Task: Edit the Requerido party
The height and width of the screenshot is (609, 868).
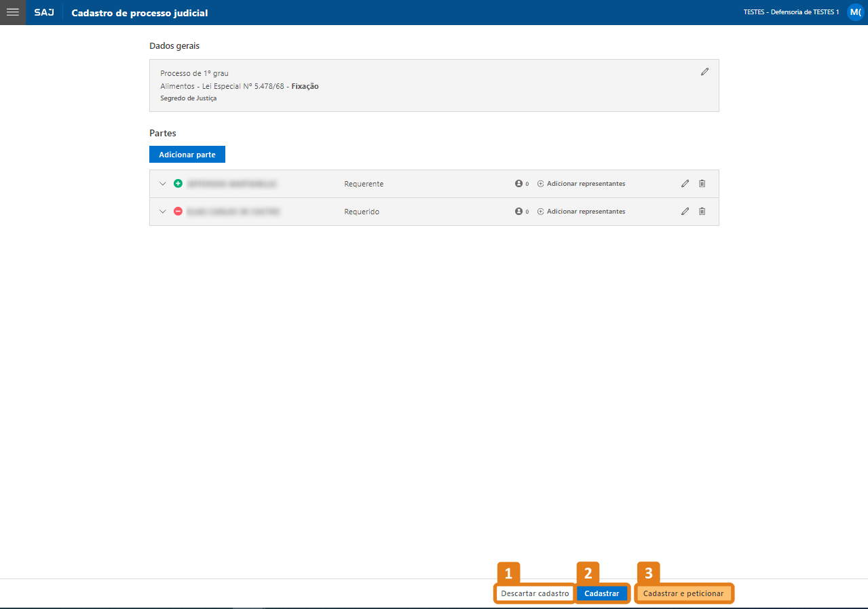Action: tap(685, 212)
